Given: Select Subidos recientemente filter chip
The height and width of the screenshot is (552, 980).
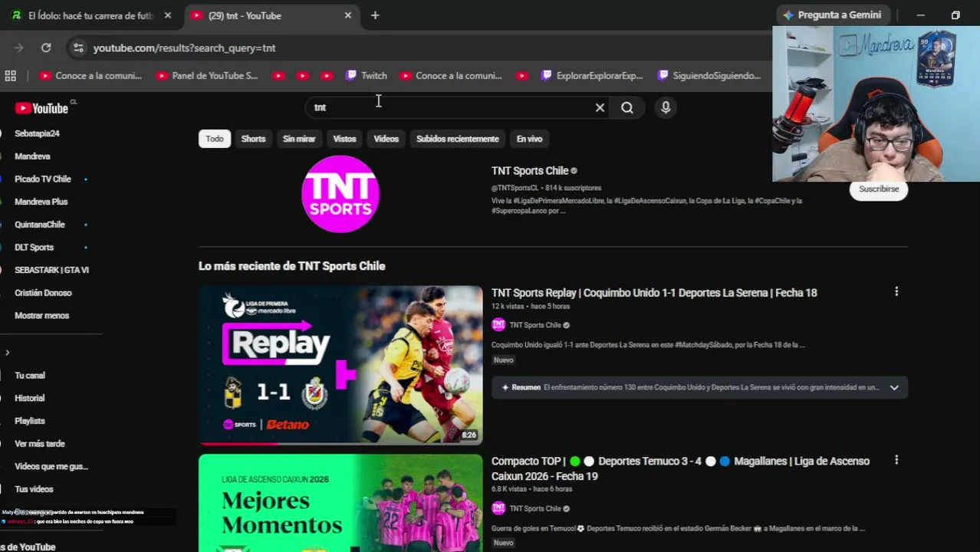Looking at the screenshot, I should (458, 139).
